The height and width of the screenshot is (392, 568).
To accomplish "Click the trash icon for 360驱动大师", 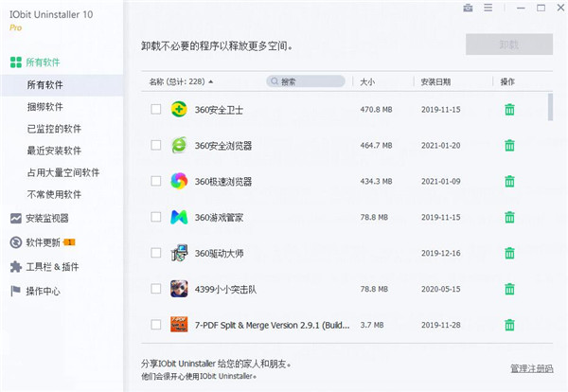I will (509, 253).
